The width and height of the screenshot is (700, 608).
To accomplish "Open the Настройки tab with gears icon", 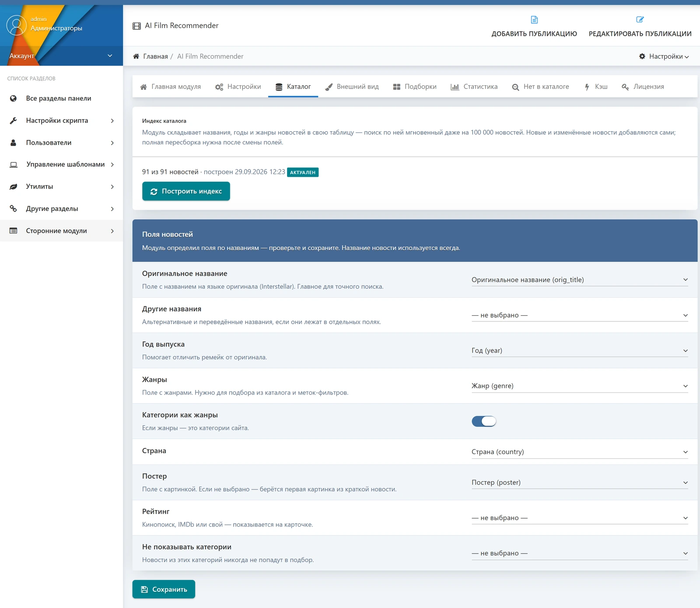I will coord(238,87).
